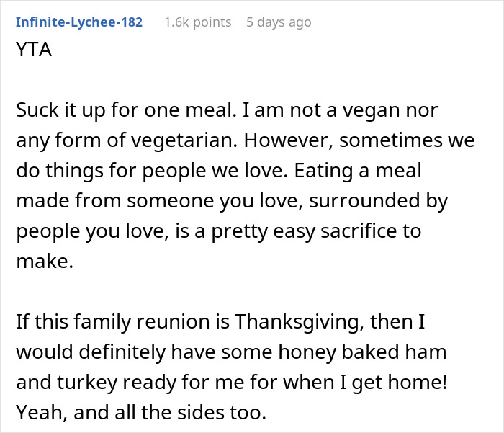Click the word "make." ending the first paragraph
The width and height of the screenshot is (504, 433).
45,262
